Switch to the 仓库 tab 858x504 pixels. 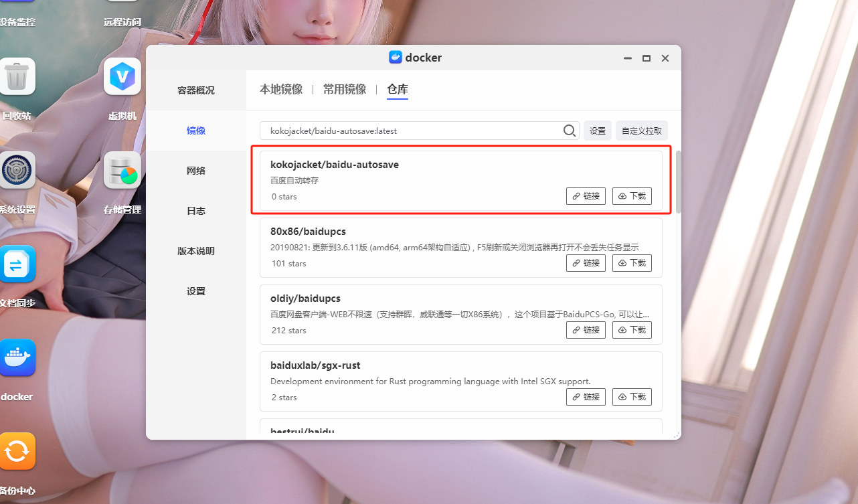[398, 89]
